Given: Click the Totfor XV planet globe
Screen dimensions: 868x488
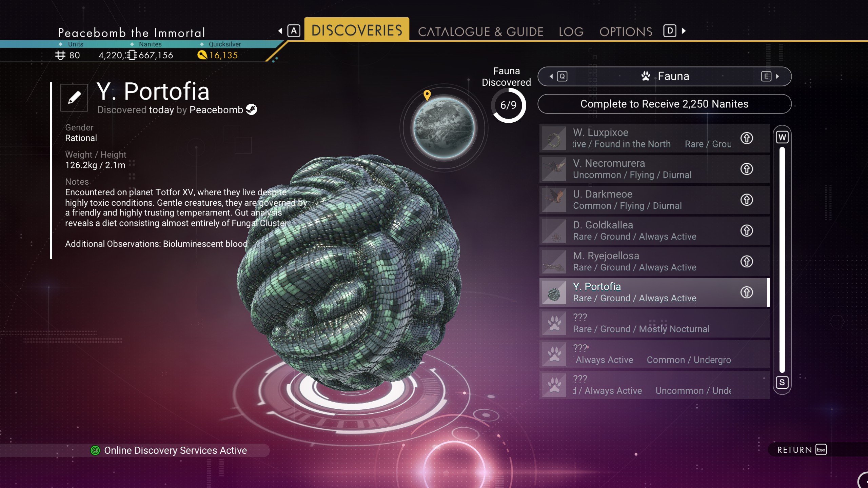Looking at the screenshot, I should 444,128.
